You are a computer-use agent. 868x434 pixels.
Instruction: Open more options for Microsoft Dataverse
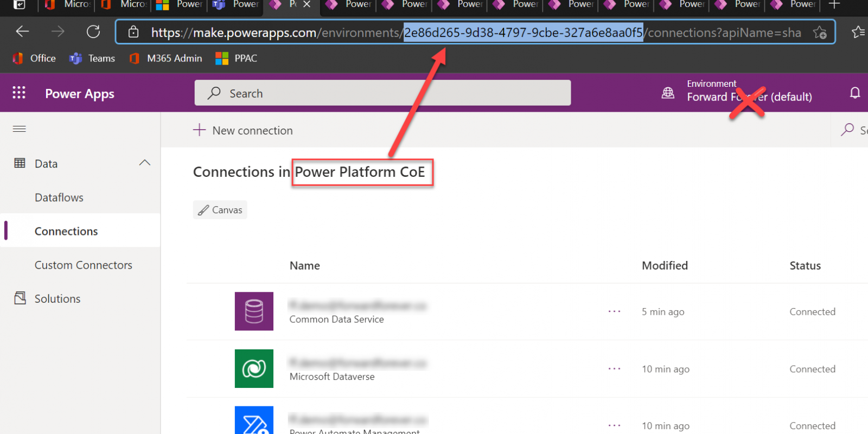[x=614, y=368]
